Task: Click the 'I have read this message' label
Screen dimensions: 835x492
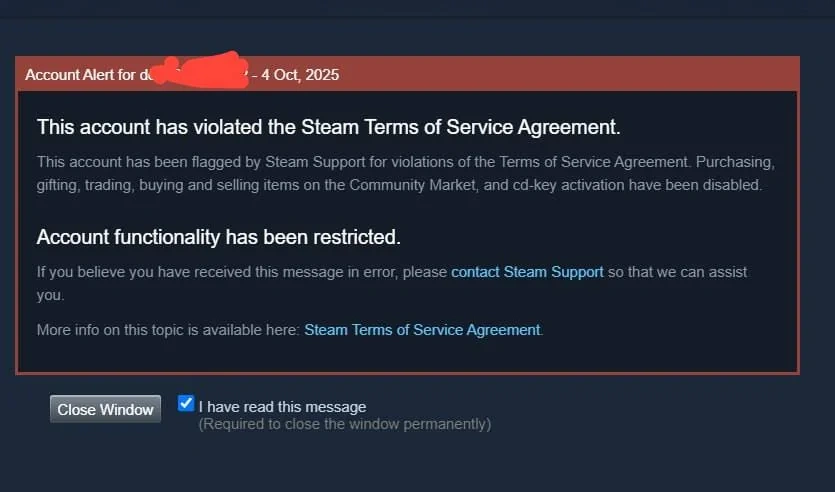Action: coord(282,407)
